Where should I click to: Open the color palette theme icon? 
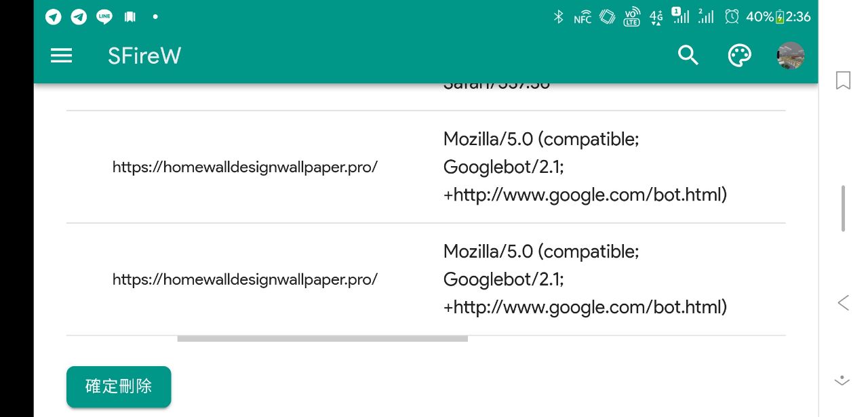tap(739, 56)
